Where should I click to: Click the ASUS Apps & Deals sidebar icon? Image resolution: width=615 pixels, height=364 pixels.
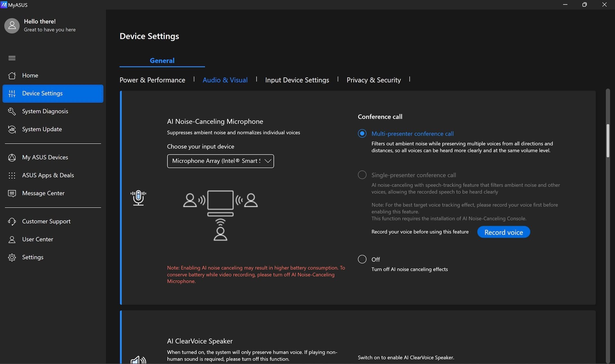12,175
